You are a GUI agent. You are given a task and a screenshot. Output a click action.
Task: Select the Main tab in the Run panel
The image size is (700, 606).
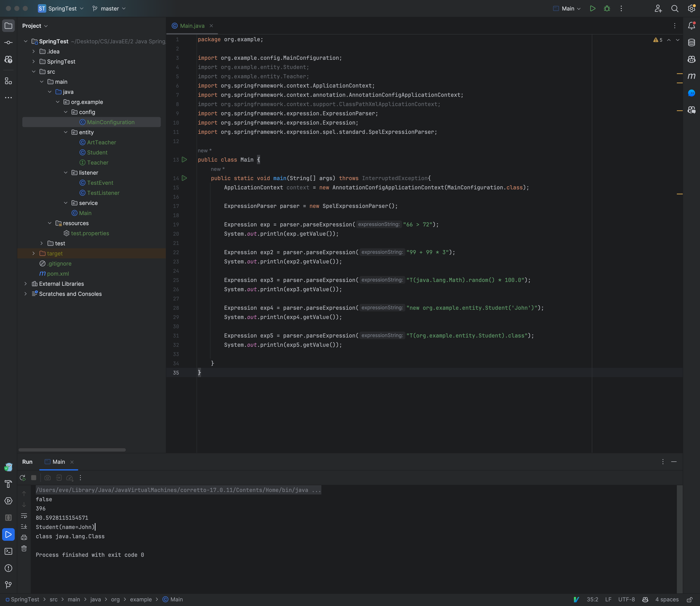(59, 462)
